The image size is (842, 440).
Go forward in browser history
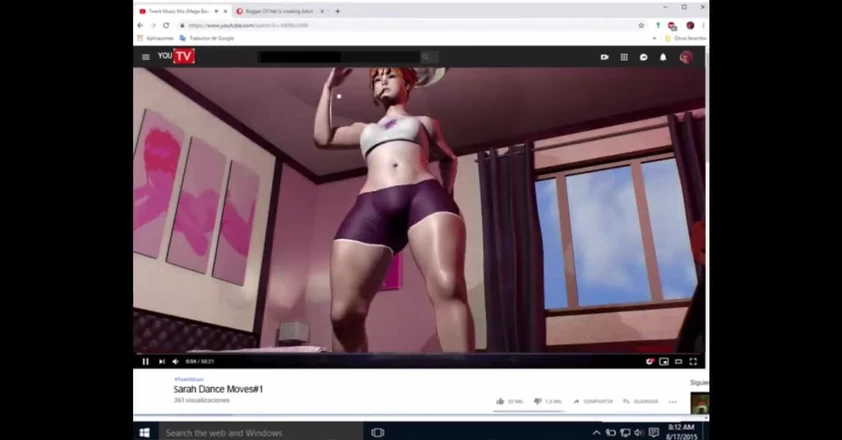coord(153,25)
